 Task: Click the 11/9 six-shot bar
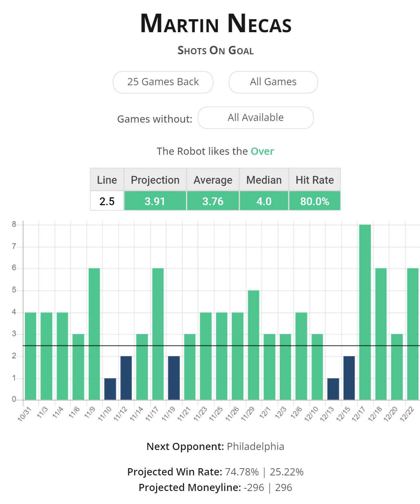click(94, 334)
